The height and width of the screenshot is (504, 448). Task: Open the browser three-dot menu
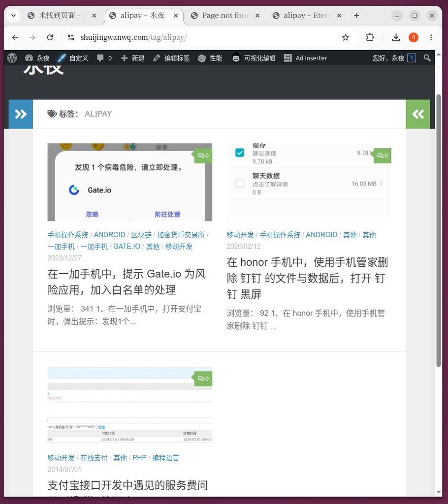tap(431, 37)
